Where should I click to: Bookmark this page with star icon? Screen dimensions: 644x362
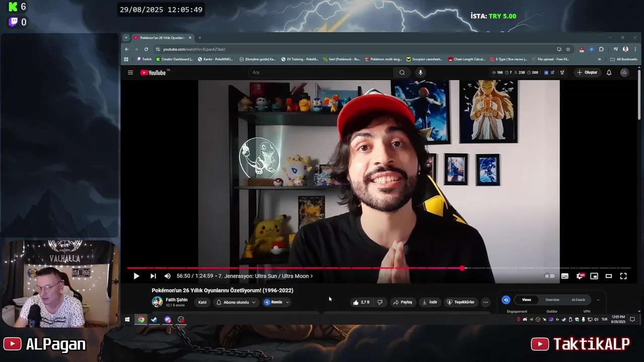pyautogui.click(x=568, y=49)
